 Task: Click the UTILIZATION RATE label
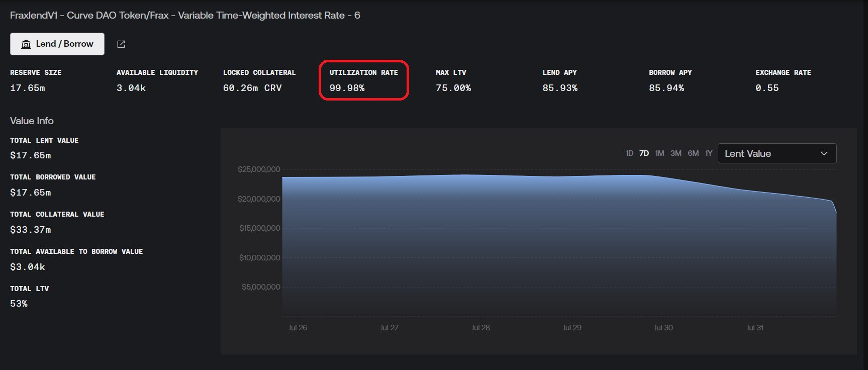coord(364,72)
